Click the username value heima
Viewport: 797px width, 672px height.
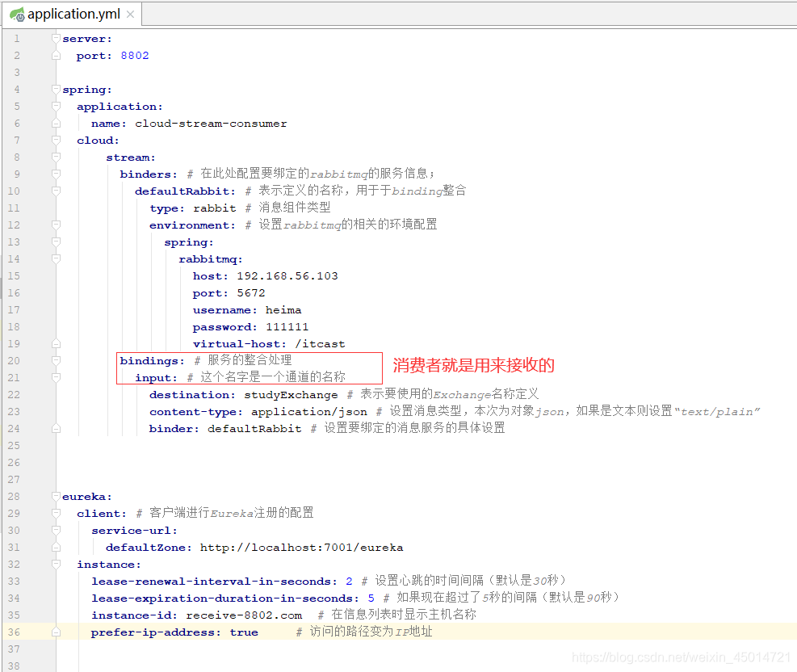(283, 310)
